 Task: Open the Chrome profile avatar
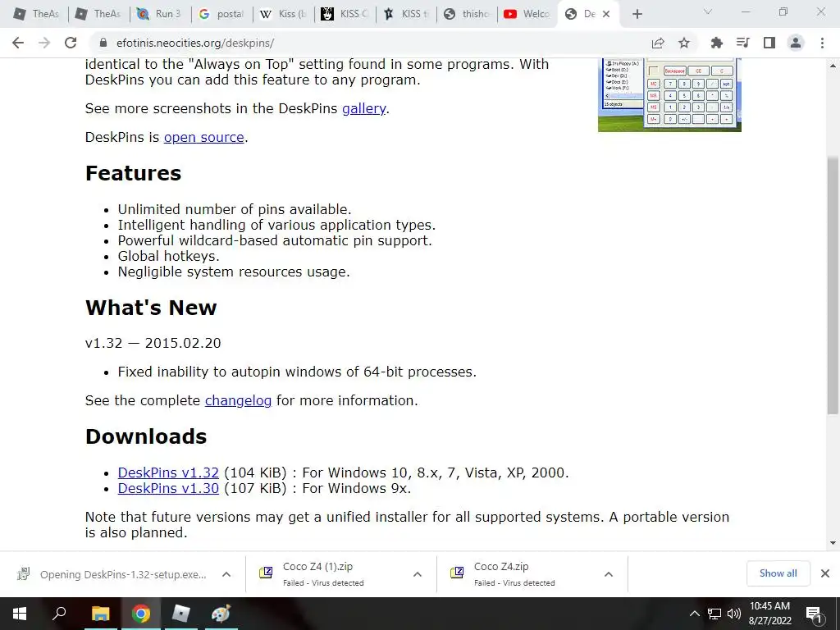[796, 43]
